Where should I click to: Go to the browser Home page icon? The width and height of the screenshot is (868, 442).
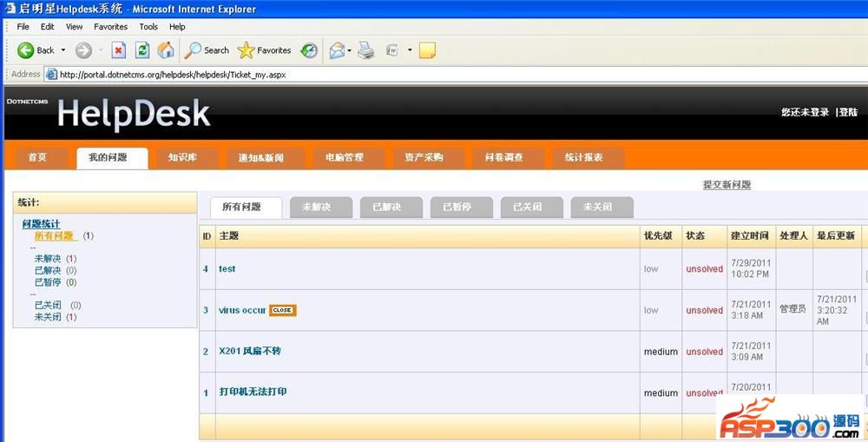tap(165, 50)
